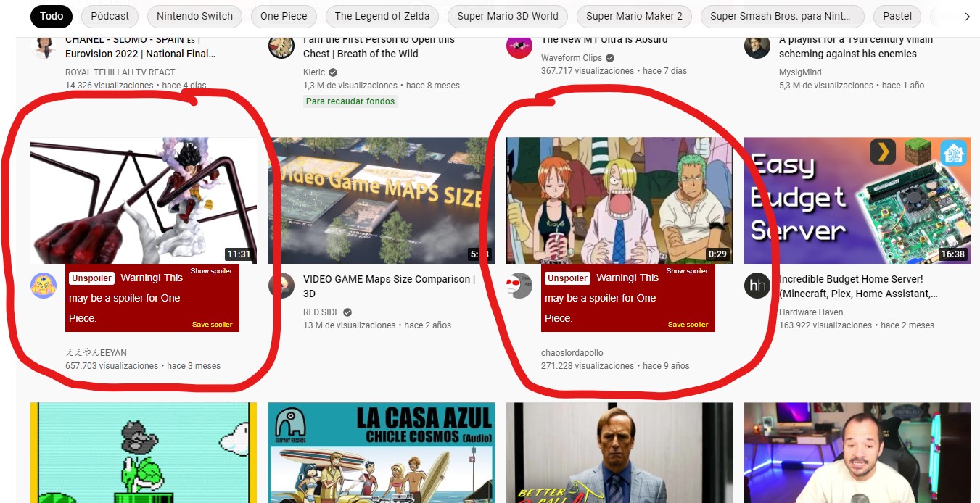
Task: Open thumbnail of man in gaming chair
Action: click(857, 453)
